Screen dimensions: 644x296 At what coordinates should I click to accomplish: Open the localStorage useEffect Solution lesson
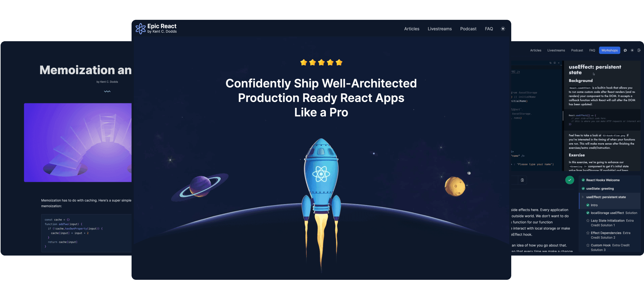614,213
